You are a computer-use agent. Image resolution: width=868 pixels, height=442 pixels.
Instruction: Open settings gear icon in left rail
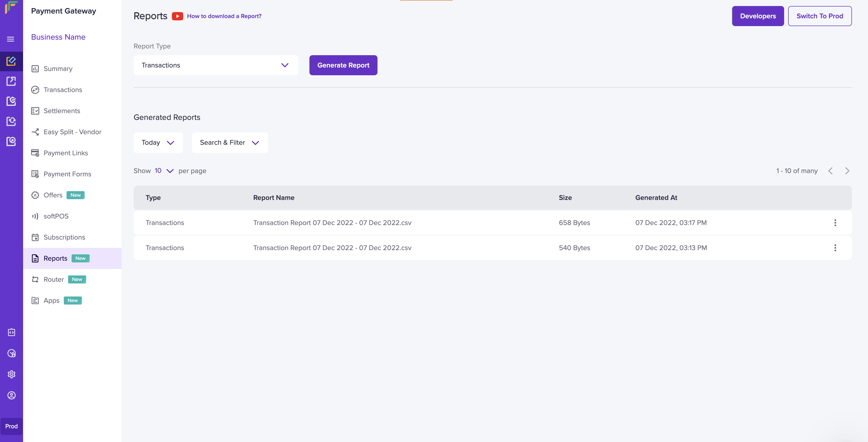pos(12,374)
